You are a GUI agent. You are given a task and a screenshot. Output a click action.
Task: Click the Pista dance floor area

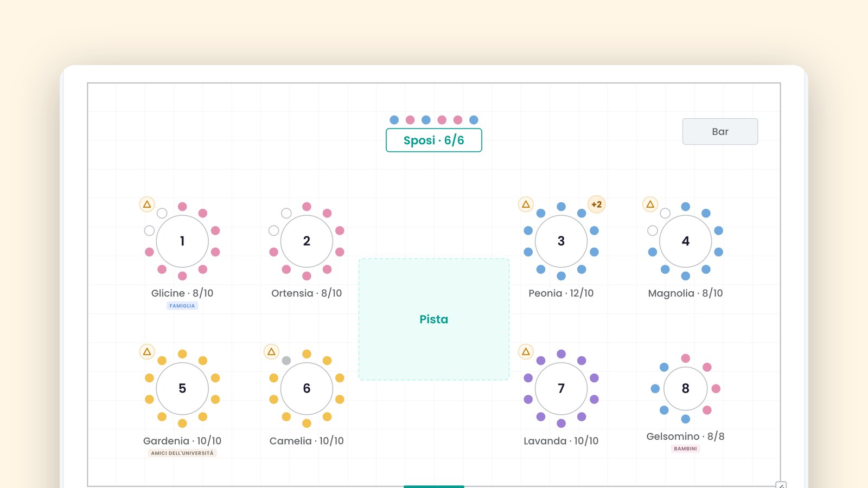[x=434, y=319]
